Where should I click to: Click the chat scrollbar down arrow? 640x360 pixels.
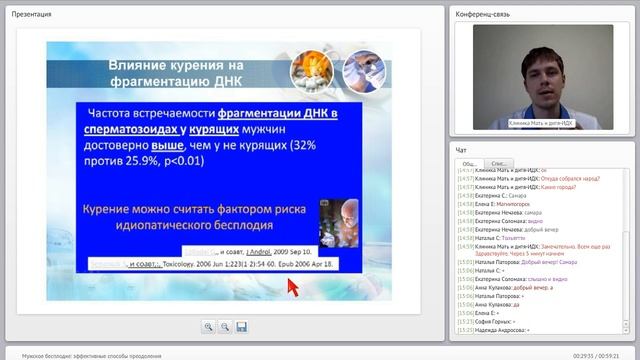pos(626,331)
